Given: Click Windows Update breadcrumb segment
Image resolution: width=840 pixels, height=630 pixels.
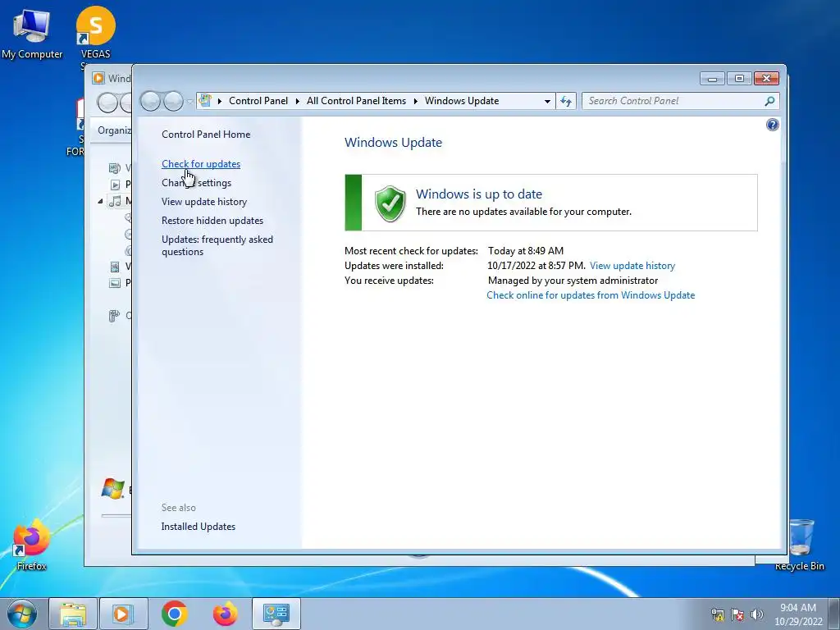Looking at the screenshot, I should [x=462, y=101].
